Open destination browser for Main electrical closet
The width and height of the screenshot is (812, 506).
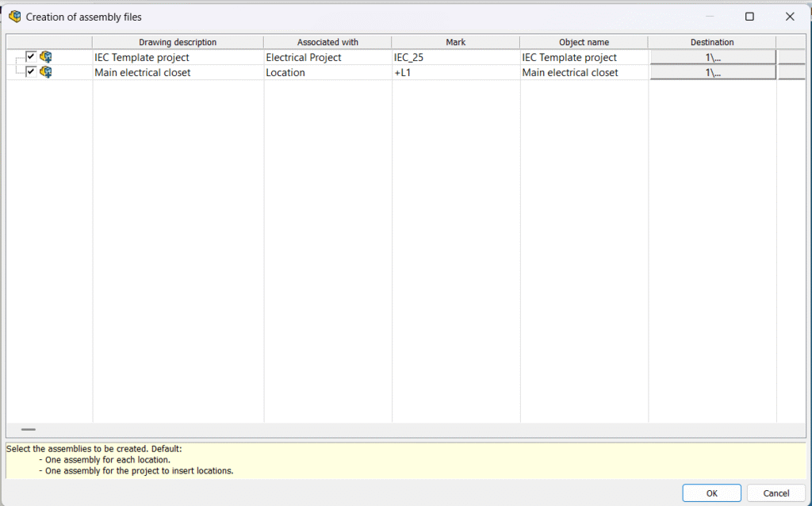(712, 72)
